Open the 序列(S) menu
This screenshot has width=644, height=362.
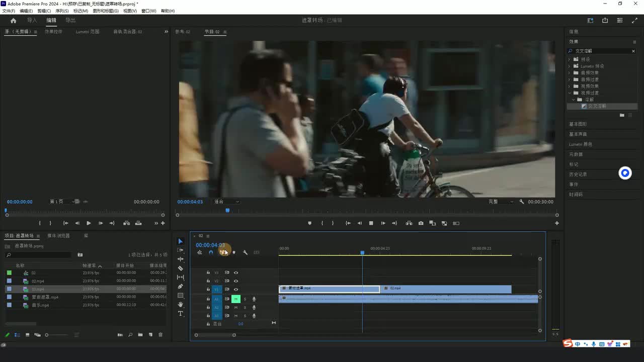[x=62, y=11]
